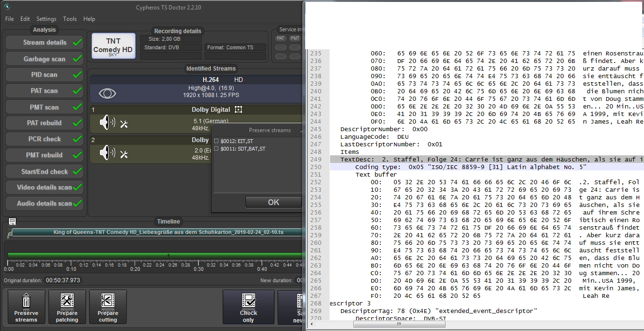
Task: Click the Stream details analysis button
Action: point(45,43)
